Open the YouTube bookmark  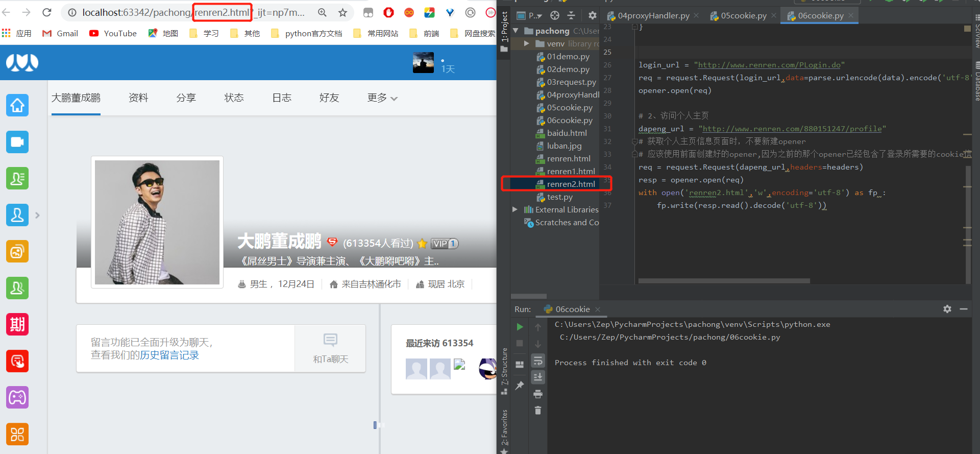coord(113,33)
